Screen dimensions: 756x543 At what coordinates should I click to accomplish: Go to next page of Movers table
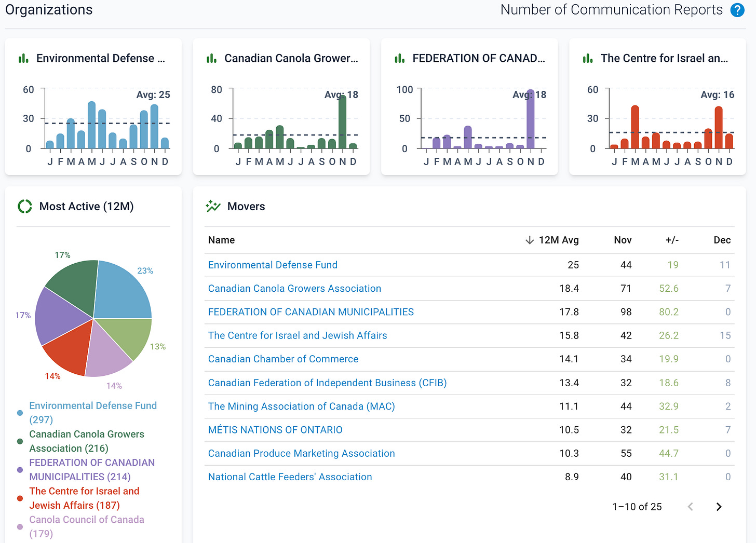point(719,507)
